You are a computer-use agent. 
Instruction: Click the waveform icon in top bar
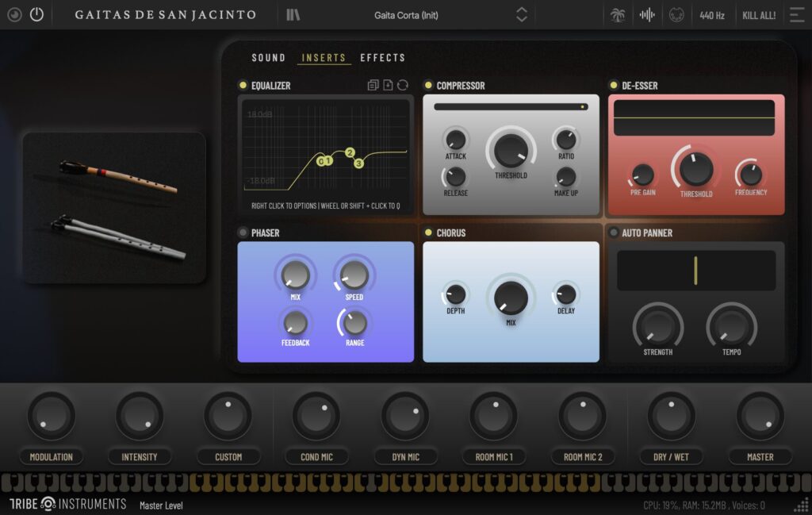[x=647, y=15]
